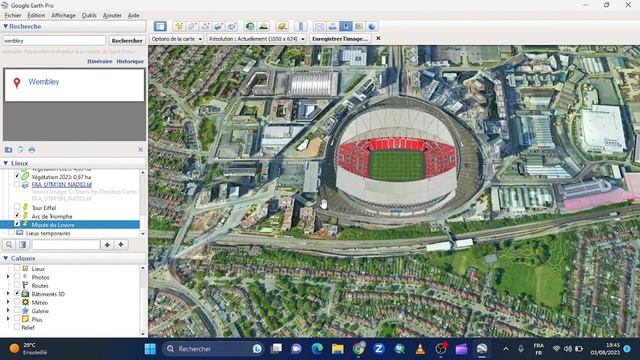Select the Add Path tool
Screen dimensions: 640x360
tap(205, 26)
